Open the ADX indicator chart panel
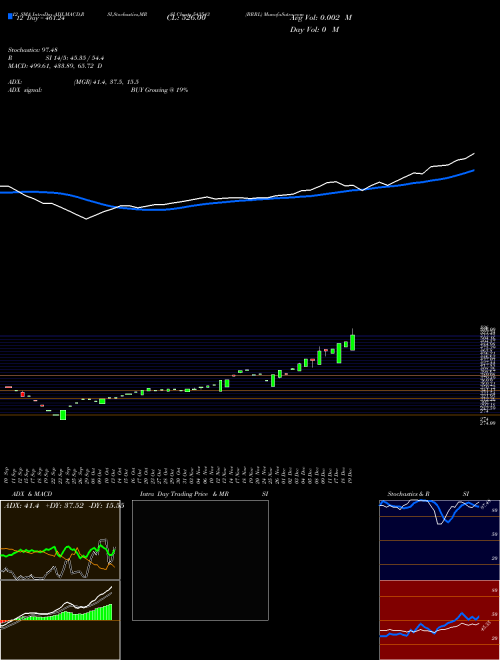The width and height of the screenshot is (500, 660). pyautogui.click(x=60, y=540)
